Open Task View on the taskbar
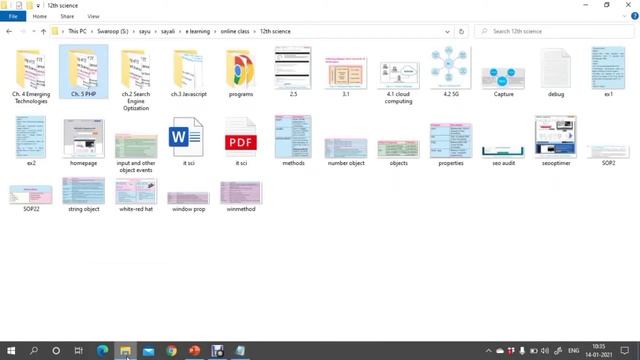The image size is (640, 360). (x=79, y=351)
